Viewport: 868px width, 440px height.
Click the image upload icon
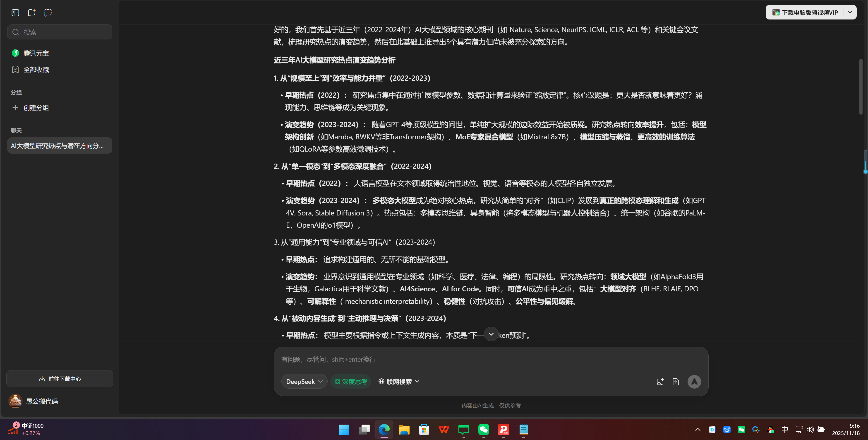tap(660, 381)
